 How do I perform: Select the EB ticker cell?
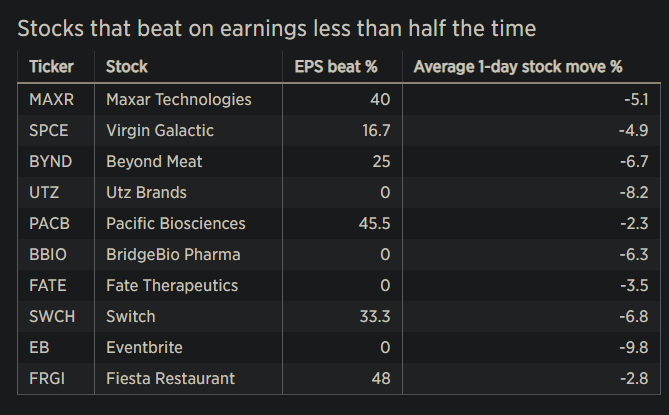tap(39, 347)
